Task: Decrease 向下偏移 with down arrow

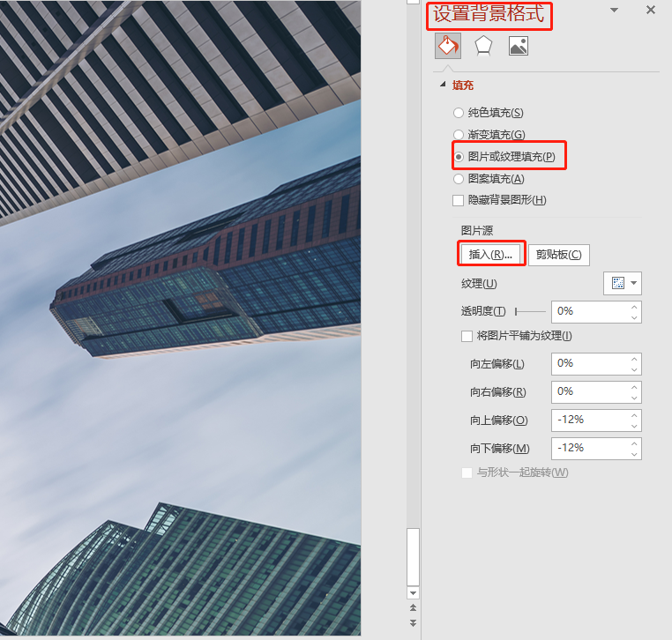Action: 634,455
